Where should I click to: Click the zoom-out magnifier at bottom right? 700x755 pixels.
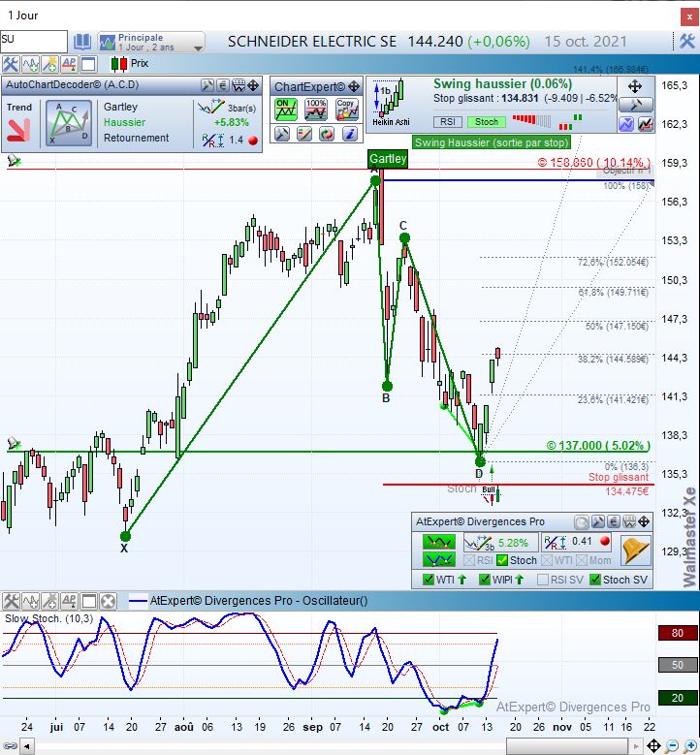[x=673, y=746]
